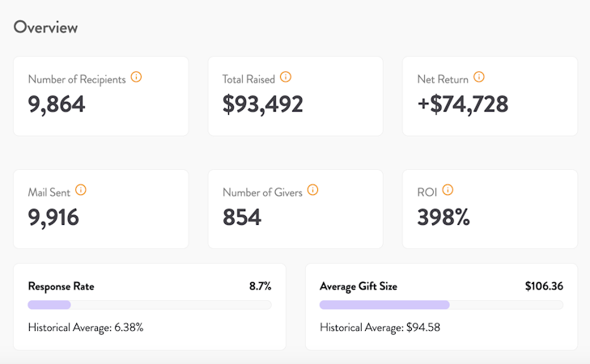
Task: Select the 9,916 mail sent number
Action: point(53,217)
